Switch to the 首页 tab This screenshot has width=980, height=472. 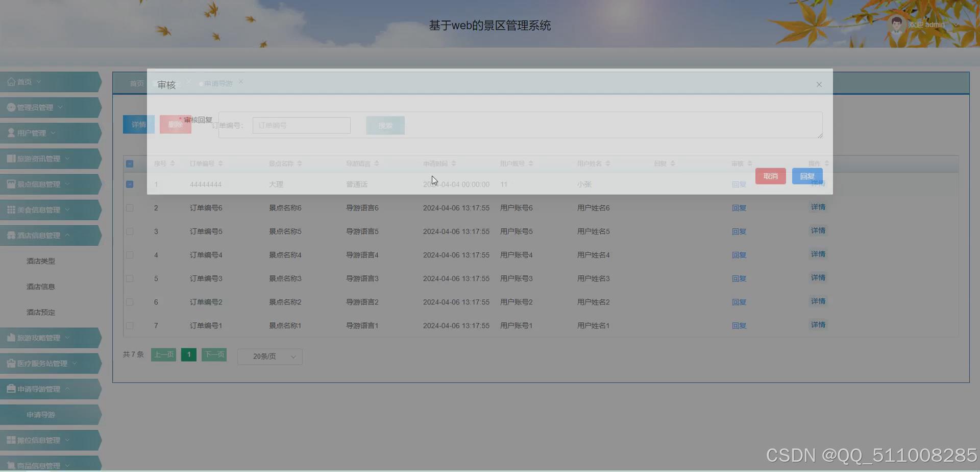[x=136, y=83]
